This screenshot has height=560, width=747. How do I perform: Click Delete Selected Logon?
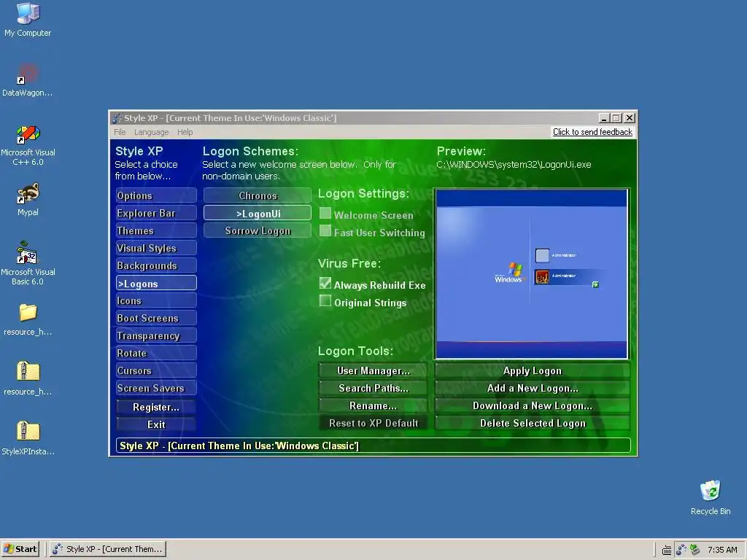pyautogui.click(x=533, y=424)
